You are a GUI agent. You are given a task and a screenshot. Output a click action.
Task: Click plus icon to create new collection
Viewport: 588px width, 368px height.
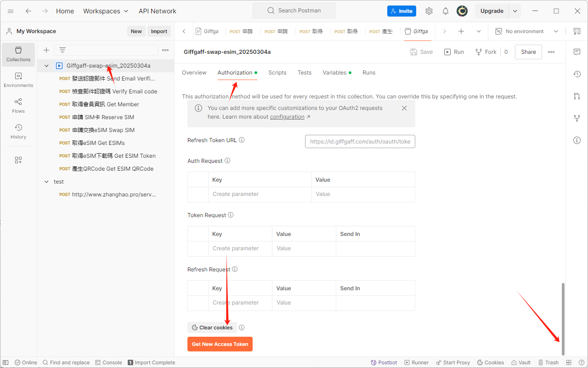pos(46,50)
